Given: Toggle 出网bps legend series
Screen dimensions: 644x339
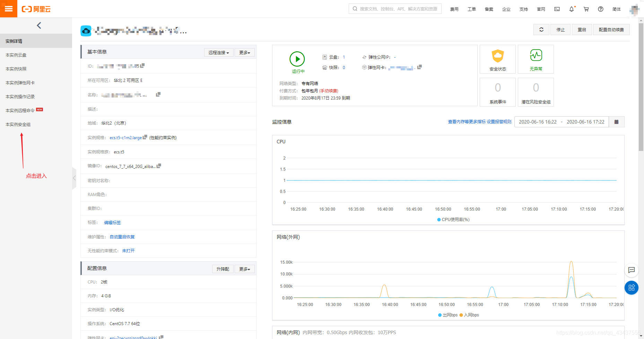Looking at the screenshot, I should (x=448, y=315).
